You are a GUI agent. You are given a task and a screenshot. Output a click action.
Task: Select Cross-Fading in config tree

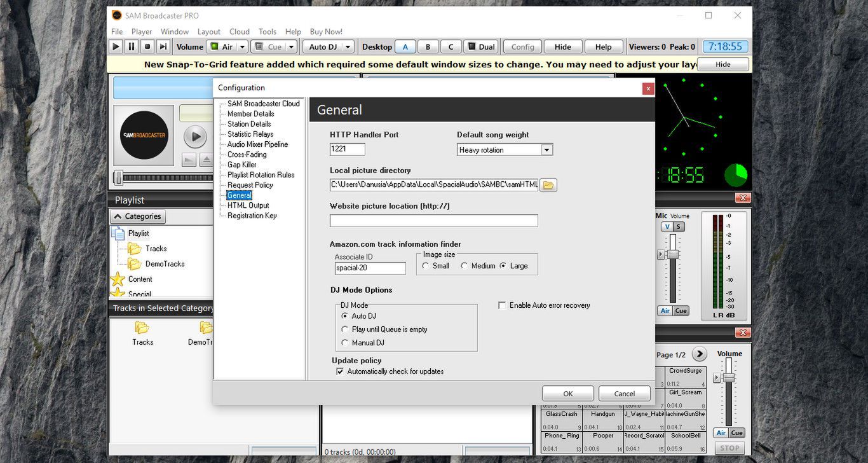(247, 155)
